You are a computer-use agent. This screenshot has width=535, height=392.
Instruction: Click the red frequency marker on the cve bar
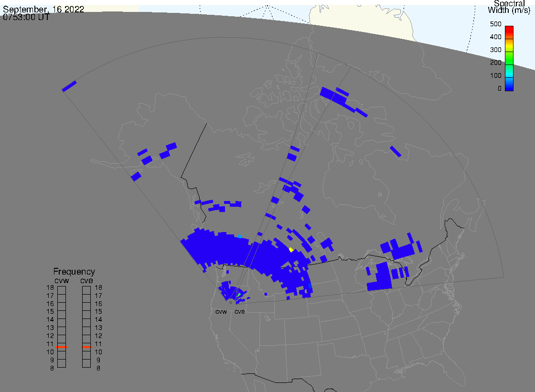[86, 347]
